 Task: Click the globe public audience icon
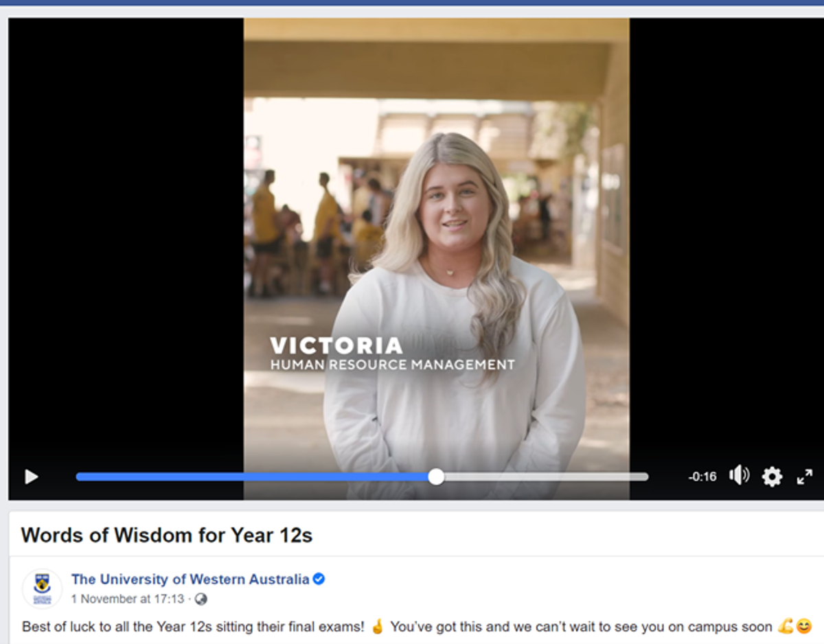[201, 599]
